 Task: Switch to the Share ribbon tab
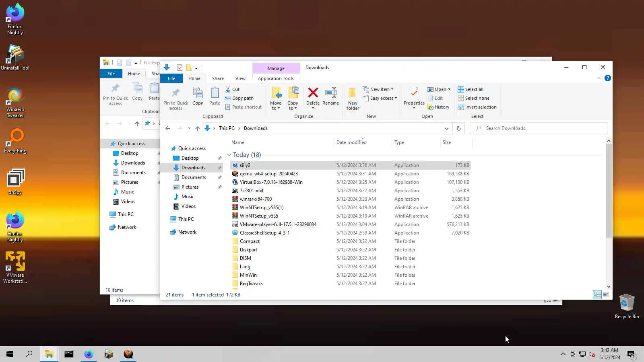click(x=218, y=78)
